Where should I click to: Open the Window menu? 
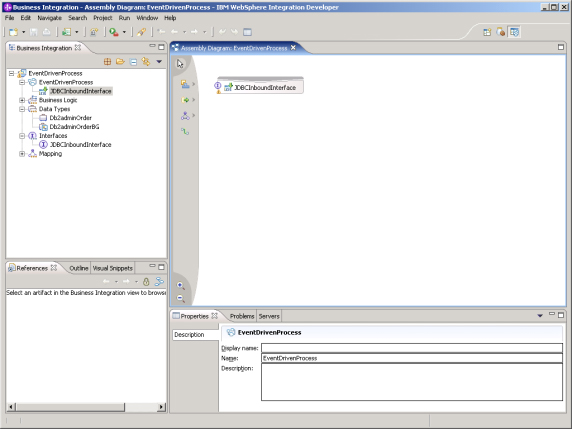[x=147, y=18]
